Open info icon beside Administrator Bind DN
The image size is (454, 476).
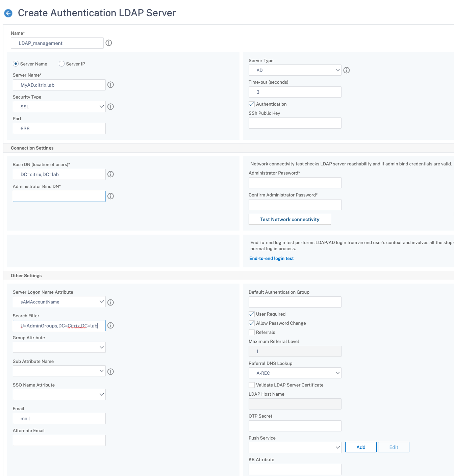point(110,196)
